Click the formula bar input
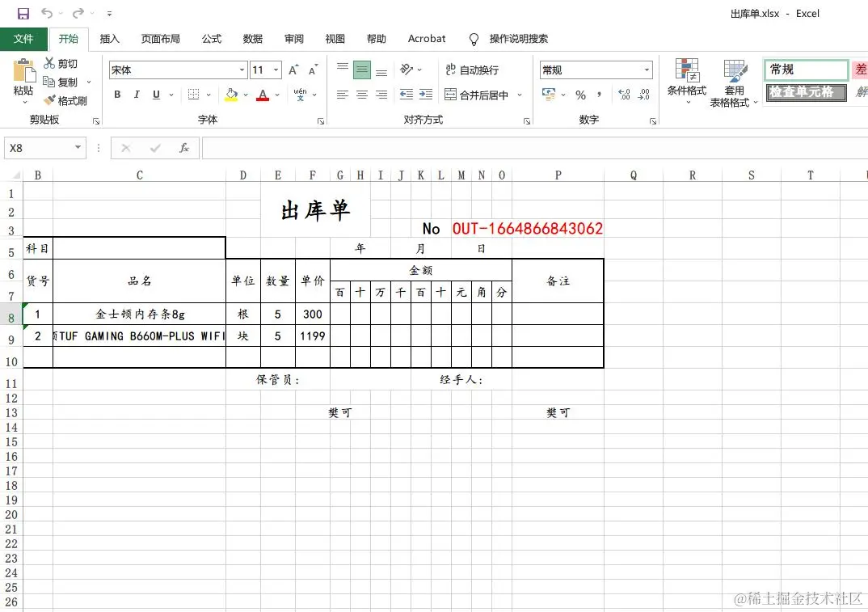 coord(535,148)
